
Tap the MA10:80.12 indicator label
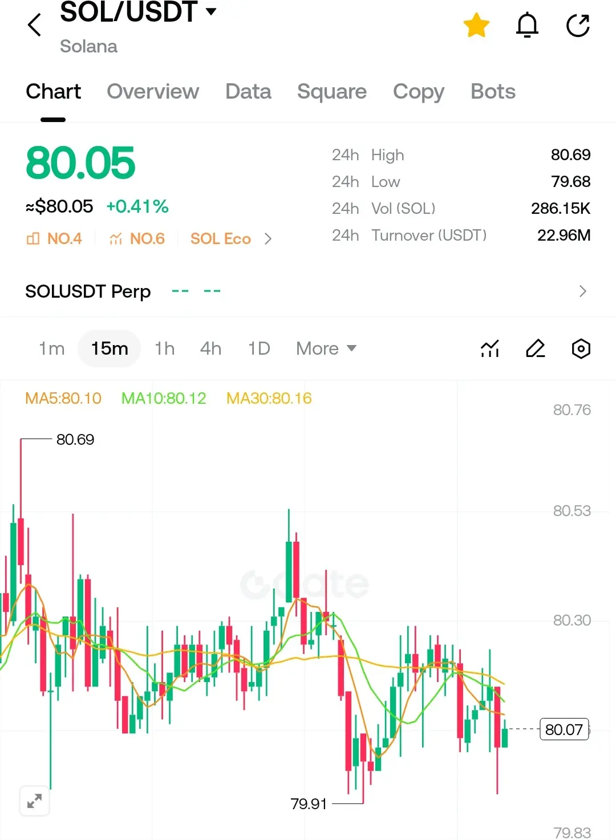(x=164, y=398)
